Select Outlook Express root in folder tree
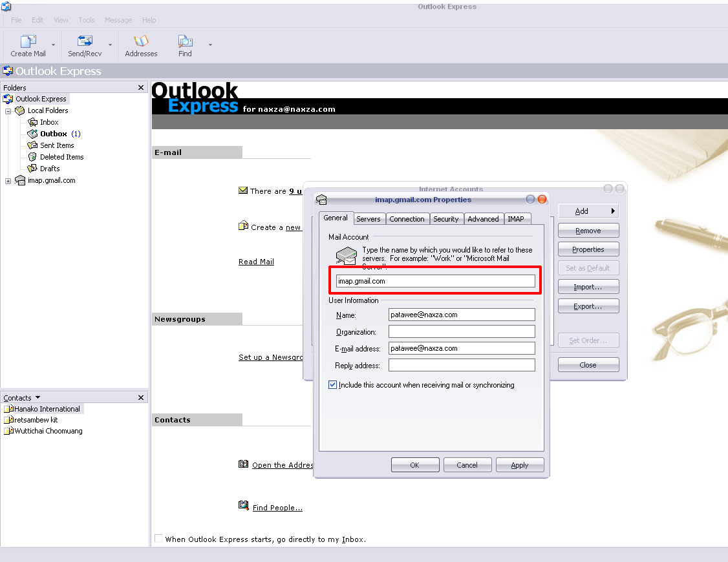Viewport: 728px width, 562px height. pos(41,99)
